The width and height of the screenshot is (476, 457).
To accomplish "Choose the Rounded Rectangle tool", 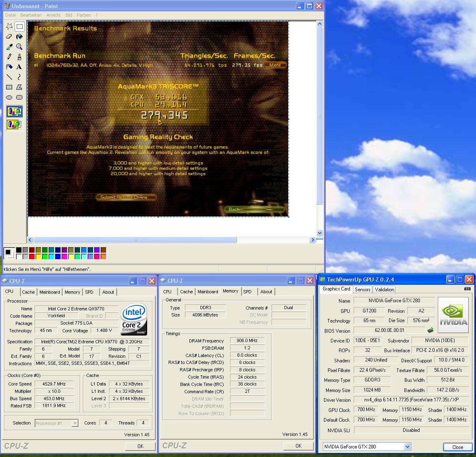I will tap(20, 97).
